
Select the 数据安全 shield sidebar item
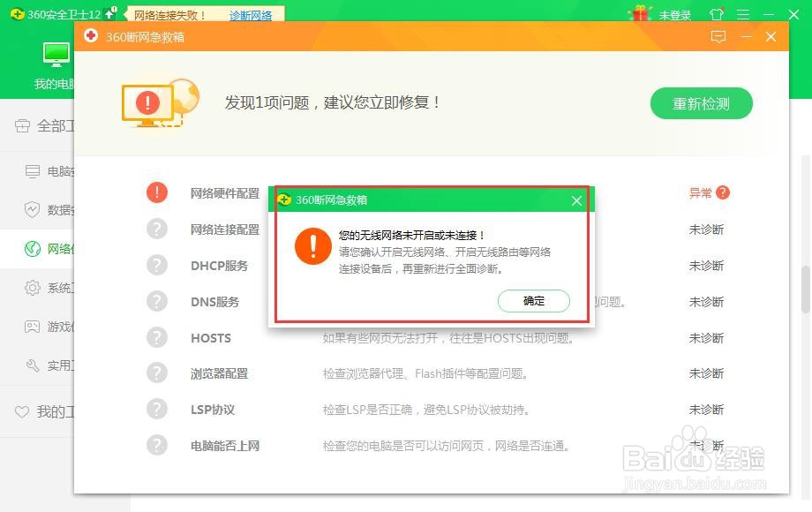49,210
